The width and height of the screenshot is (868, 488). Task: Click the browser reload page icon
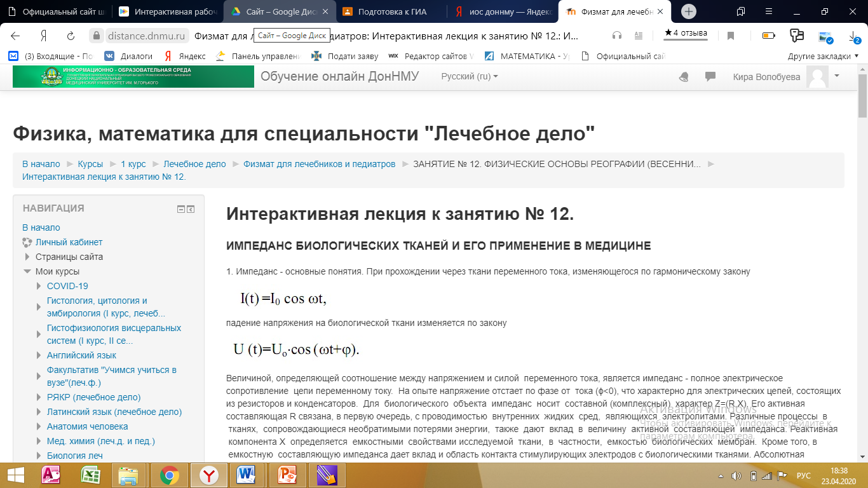coord(71,36)
